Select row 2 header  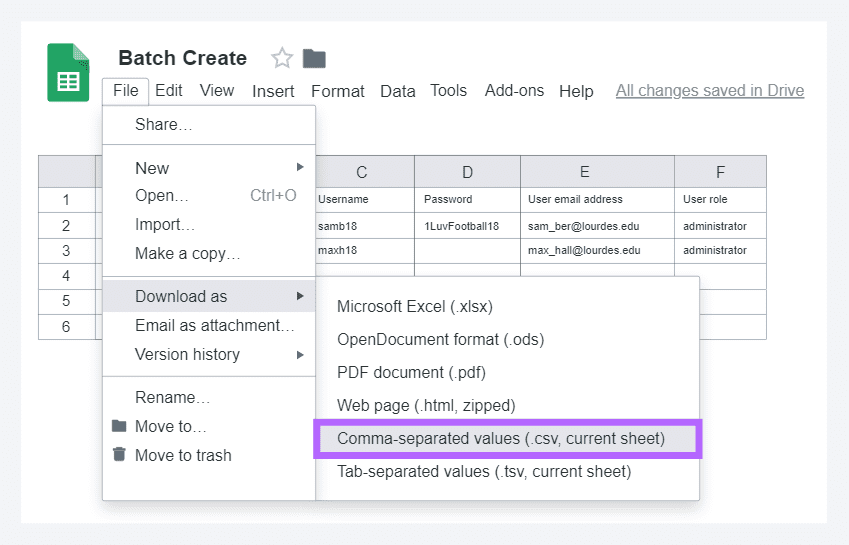pos(67,225)
